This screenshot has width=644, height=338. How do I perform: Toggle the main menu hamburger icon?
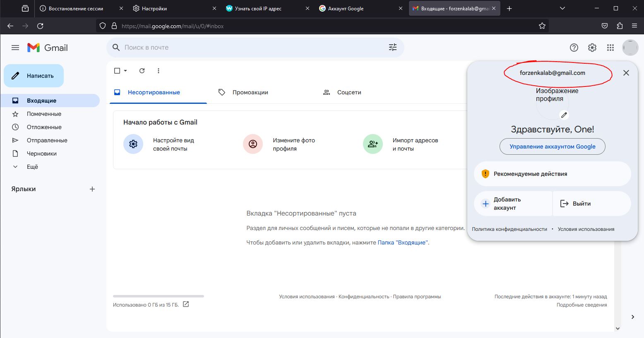tap(15, 48)
